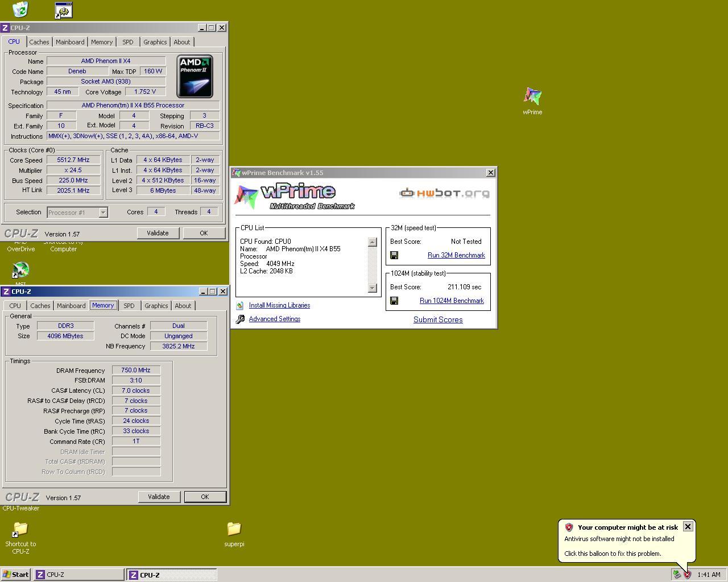
Task: Open Mainboard tab in top CPU-Z window
Action: [x=70, y=42]
